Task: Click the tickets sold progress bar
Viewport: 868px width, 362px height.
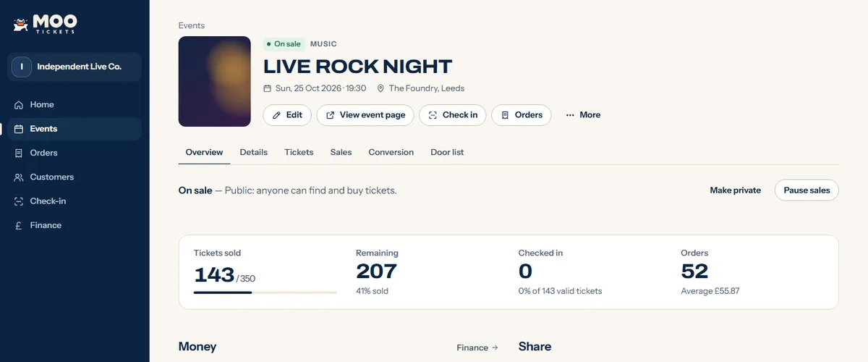Action: [265, 292]
